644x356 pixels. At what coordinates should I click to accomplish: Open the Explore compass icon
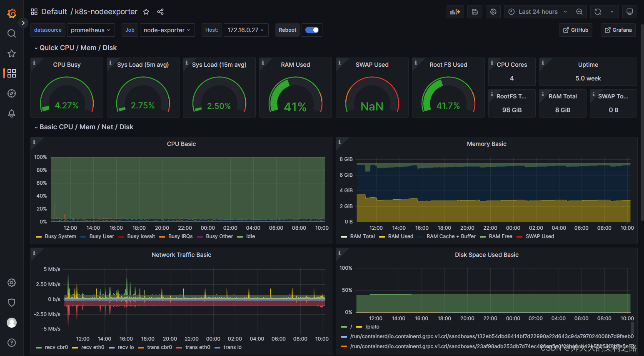[12, 93]
